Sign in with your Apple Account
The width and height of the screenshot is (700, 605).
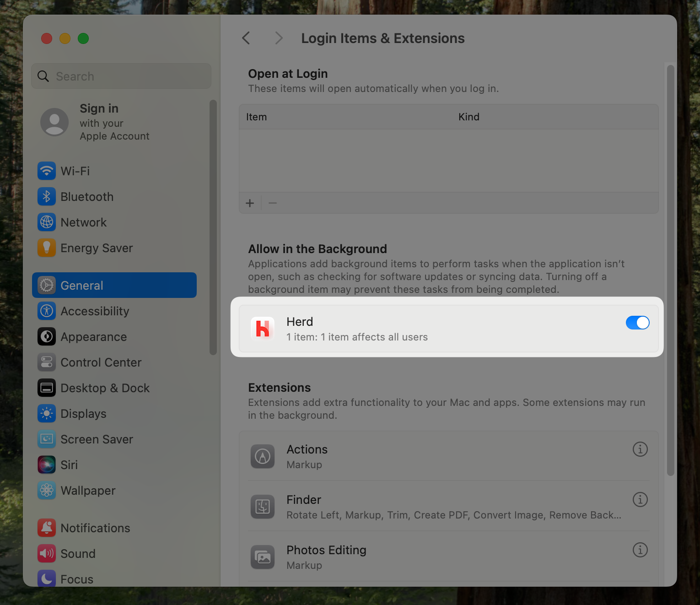114,122
